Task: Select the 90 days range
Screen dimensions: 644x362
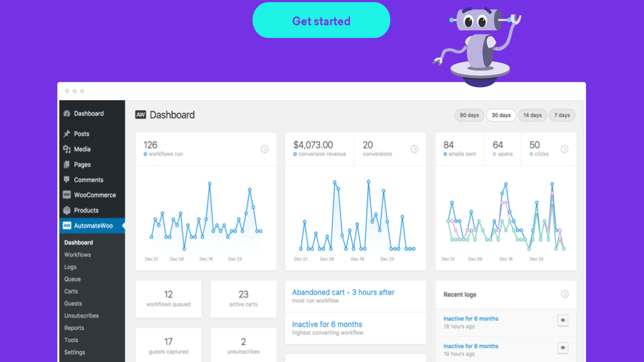Action: tap(469, 115)
